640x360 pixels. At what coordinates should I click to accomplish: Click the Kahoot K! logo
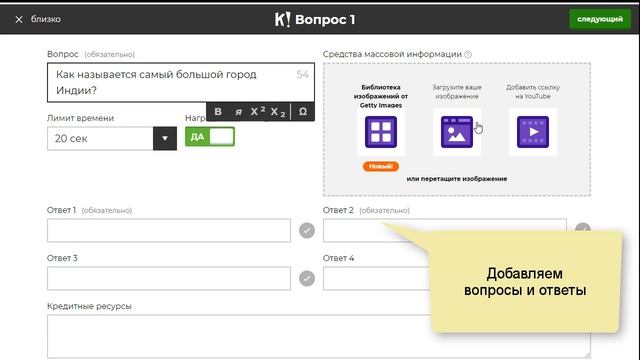point(282,19)
